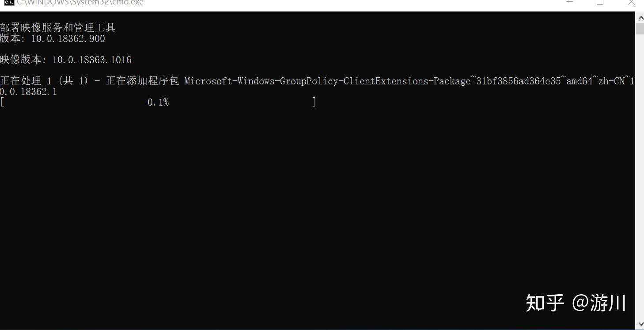Viewport: 644px width, 330px height.
Task: Click the version number 10.0.18362.900
Action: [x=68, y=39]
